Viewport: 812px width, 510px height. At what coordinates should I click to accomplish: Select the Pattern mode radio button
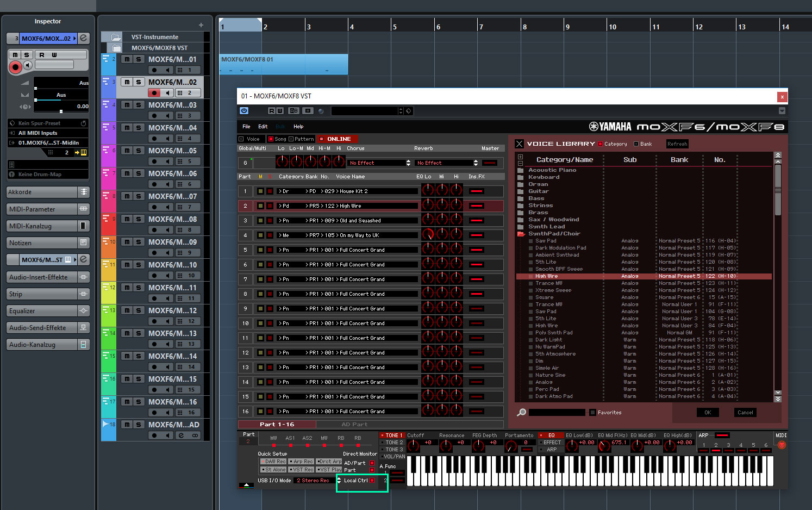(x=291, y=139)
